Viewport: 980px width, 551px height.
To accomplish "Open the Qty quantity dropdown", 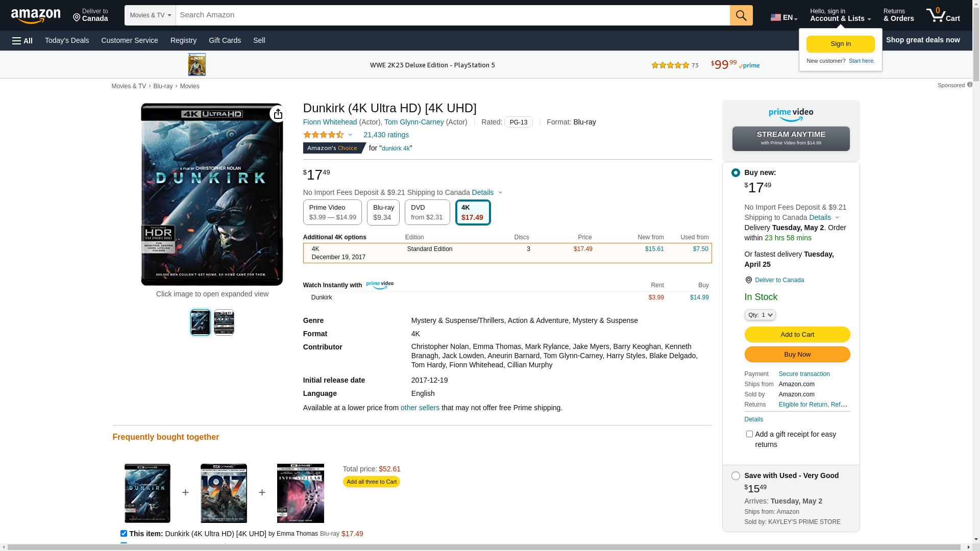I will click(x=759, y=315).
